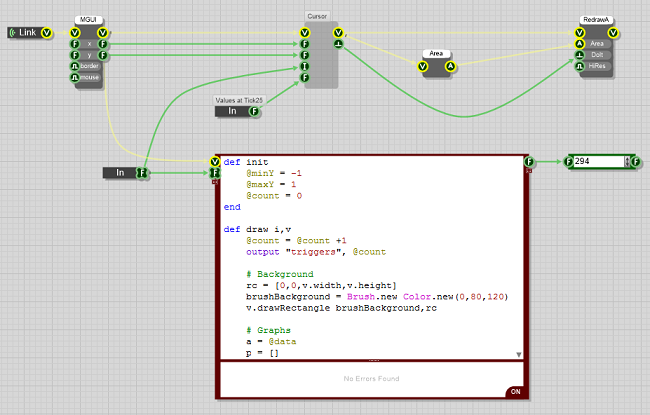Toggle the script ON switch
The height and width of the screenshot is (415, 650).
(x=516, y=392)
